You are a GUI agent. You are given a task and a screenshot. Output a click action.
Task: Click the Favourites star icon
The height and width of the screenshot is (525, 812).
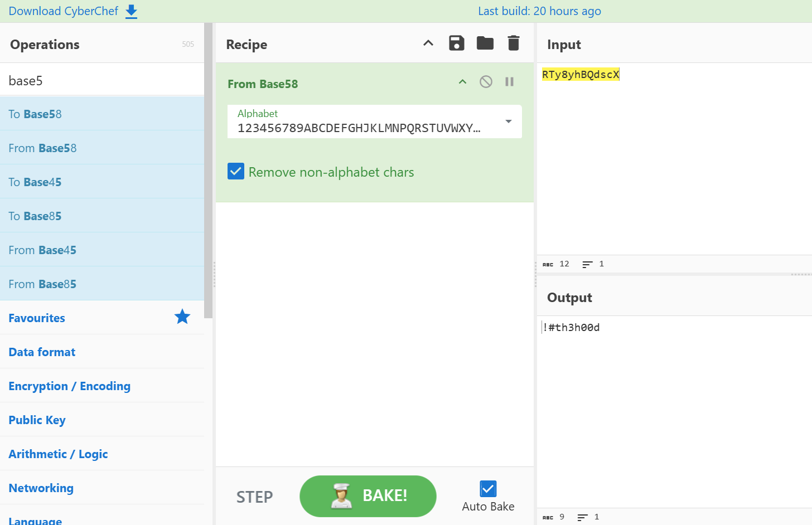click(182, 317)
